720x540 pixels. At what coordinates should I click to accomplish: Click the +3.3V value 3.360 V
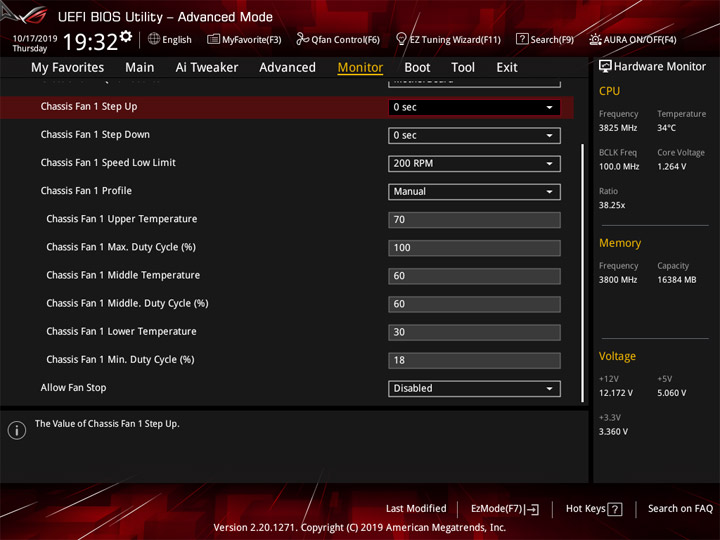(613, 432)
